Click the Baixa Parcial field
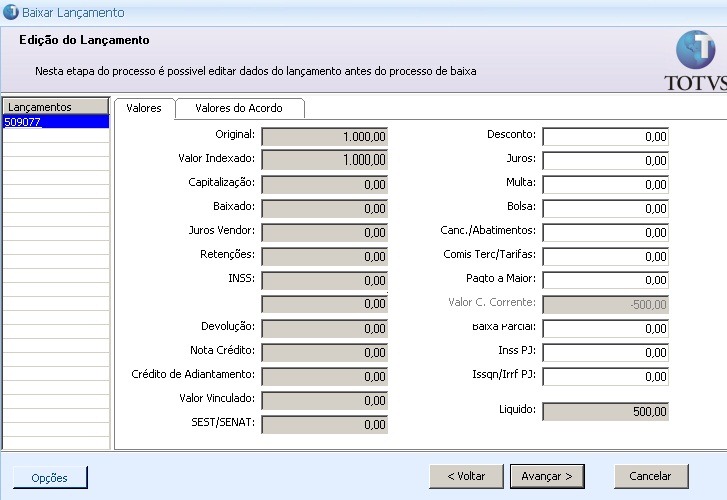 (x=606, y=328)
